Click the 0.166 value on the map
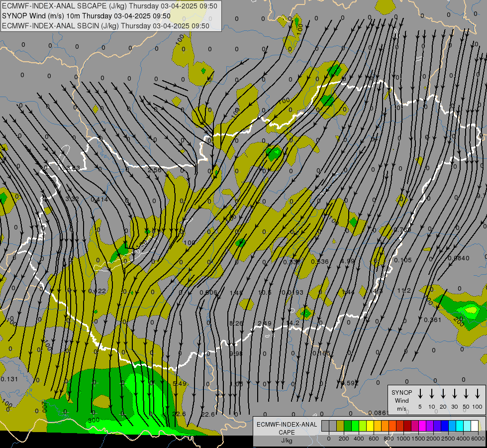 321,353
